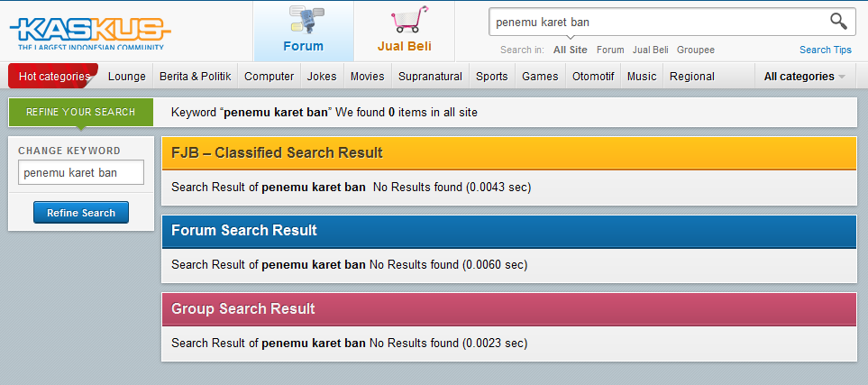Click the Refine Search button

(81, 213)
